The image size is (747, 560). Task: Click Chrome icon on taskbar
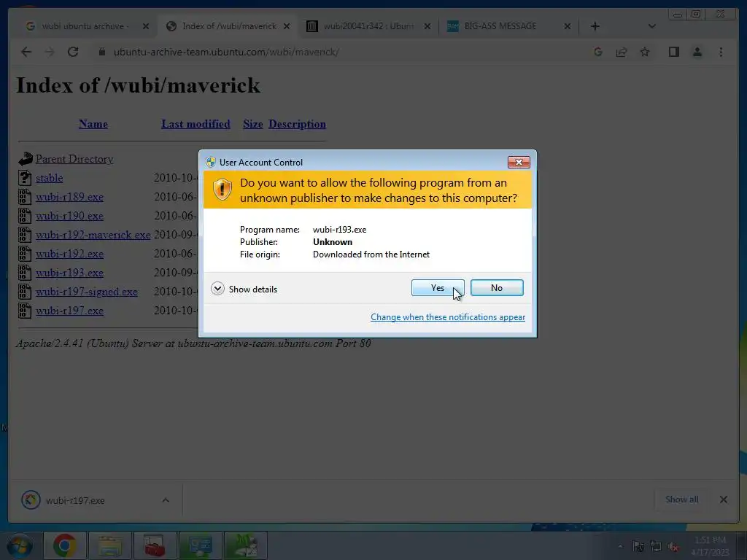coord(65,545)
